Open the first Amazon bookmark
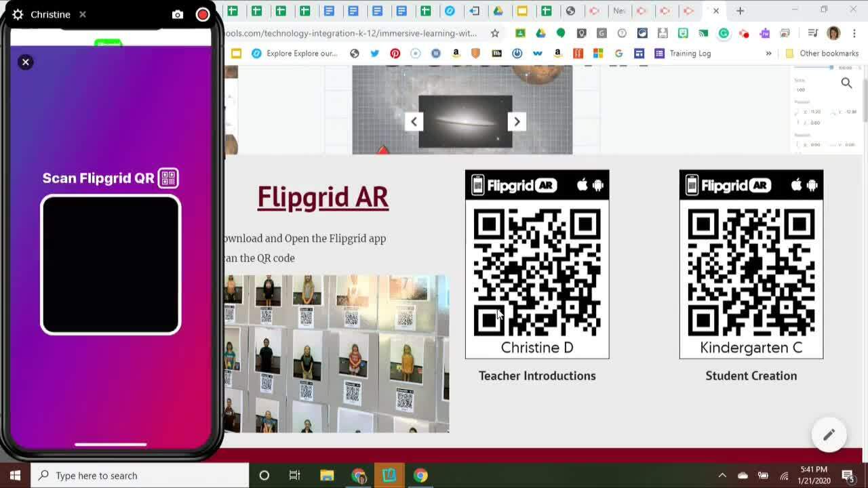Viewport: 868px width, 488px height. [x=456, y=54]
